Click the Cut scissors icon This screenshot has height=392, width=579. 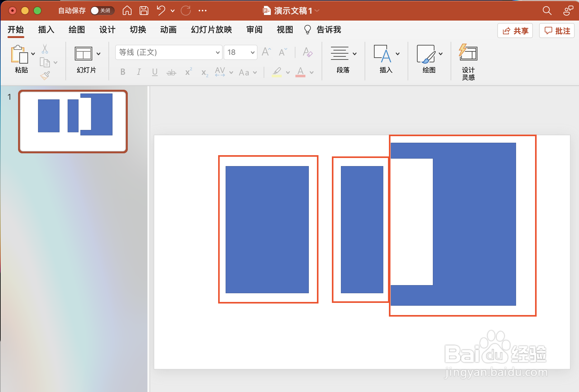pyautogui.click(x=45, y=49)
